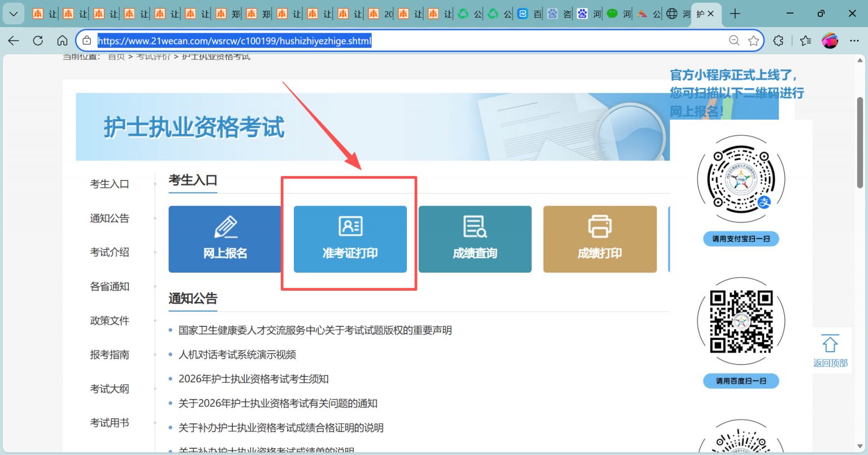Open the 准考证打印 card

350,239
